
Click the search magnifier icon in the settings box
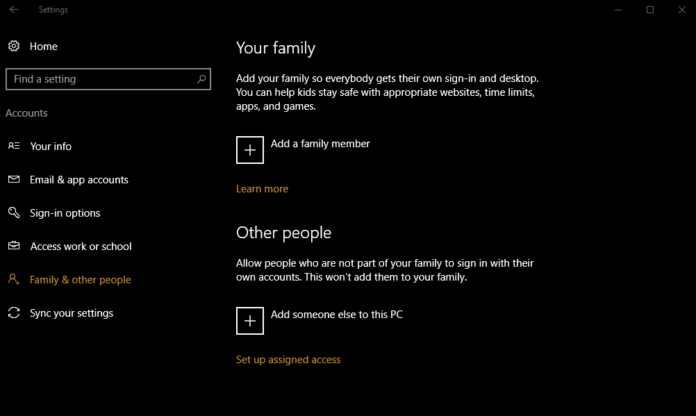(x=201, y=79)
